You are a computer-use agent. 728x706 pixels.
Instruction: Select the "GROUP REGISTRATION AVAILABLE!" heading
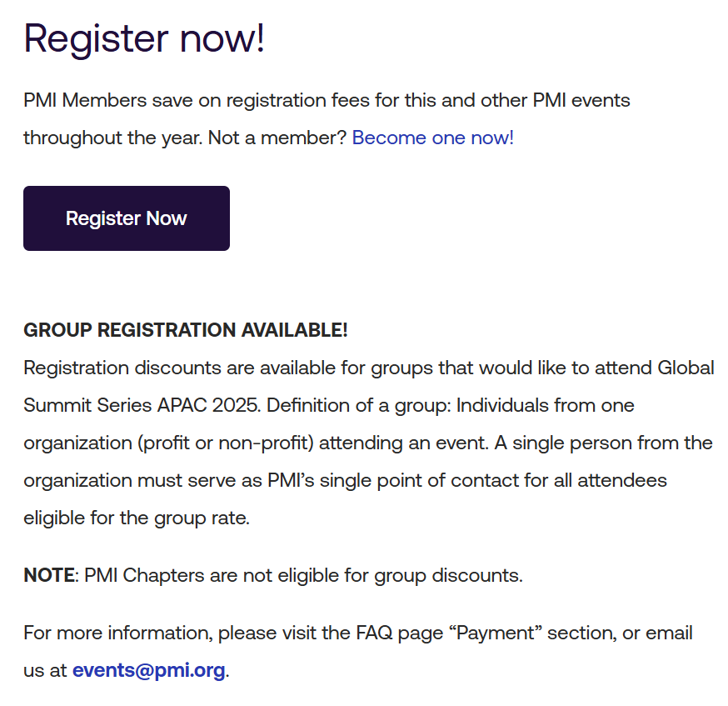[x=185, y=330]
